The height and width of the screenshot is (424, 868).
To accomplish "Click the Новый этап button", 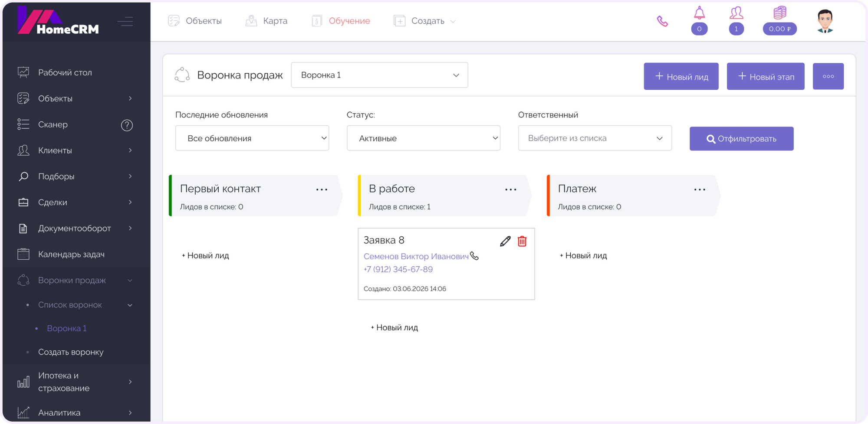I will pyautogui.click(x=766, y=76).
